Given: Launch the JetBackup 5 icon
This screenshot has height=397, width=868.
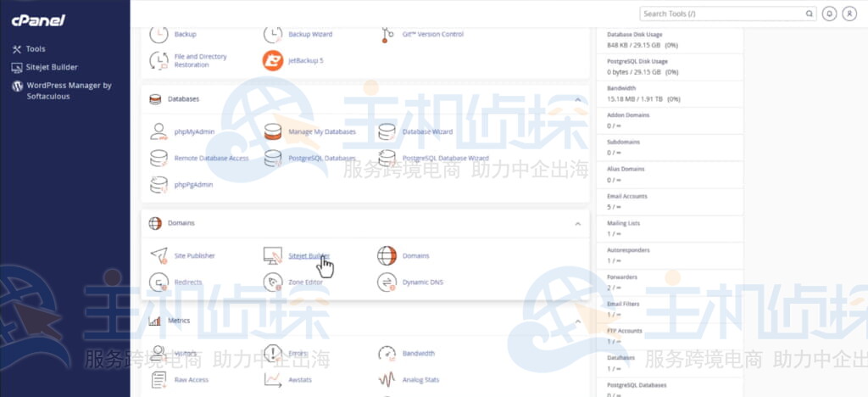Looking at the screenshot, I should tap(272, 60).
